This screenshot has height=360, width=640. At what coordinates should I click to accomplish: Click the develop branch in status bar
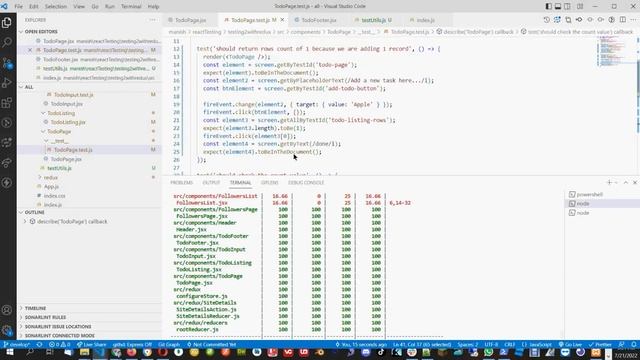click(x=16, y=344)
